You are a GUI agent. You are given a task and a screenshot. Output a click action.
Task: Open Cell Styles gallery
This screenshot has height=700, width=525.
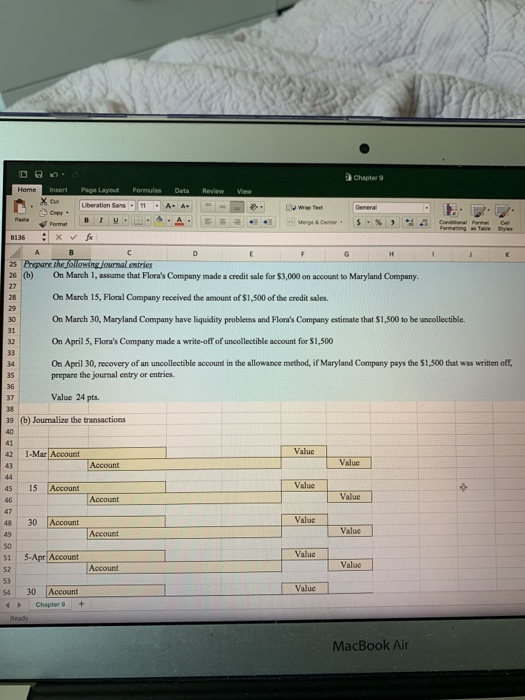tap(504, 218)
